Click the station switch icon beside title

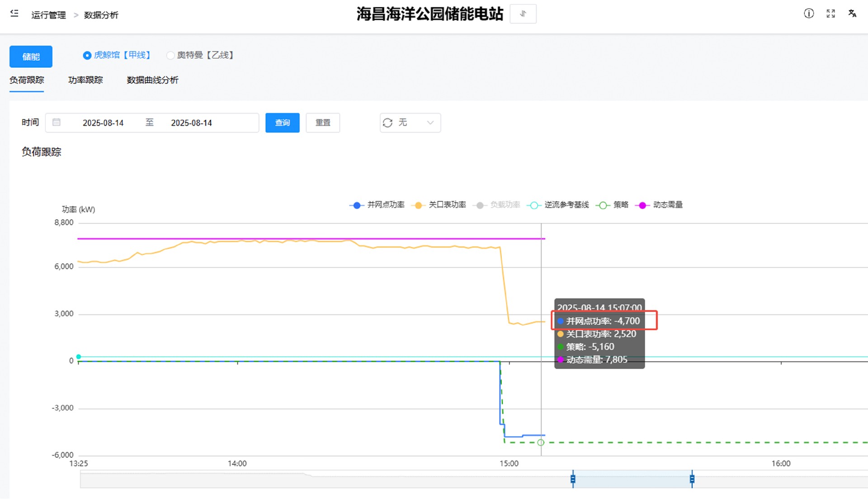(523, 14)
